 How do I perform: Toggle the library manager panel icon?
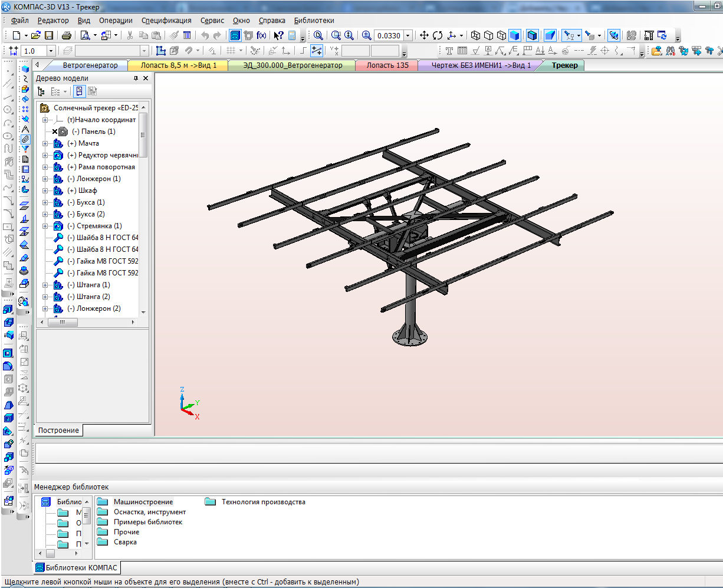[235, 35]
